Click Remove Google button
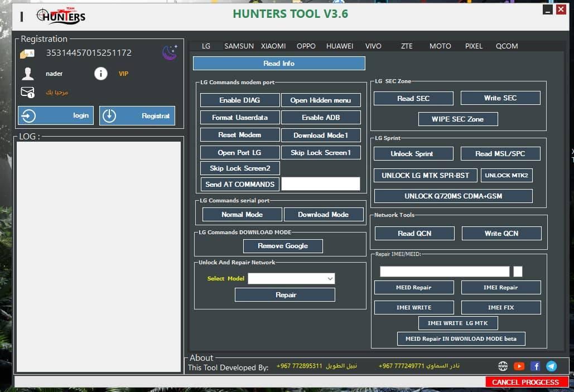Image resolution: width=574 pixels, height=392 pixels. 283,246
